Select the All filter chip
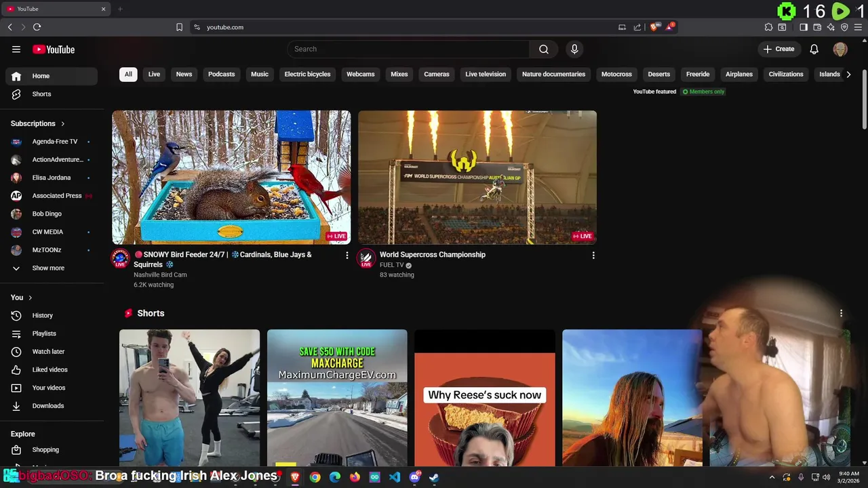This screenshot has height=488, width=868. pos(128,75)
